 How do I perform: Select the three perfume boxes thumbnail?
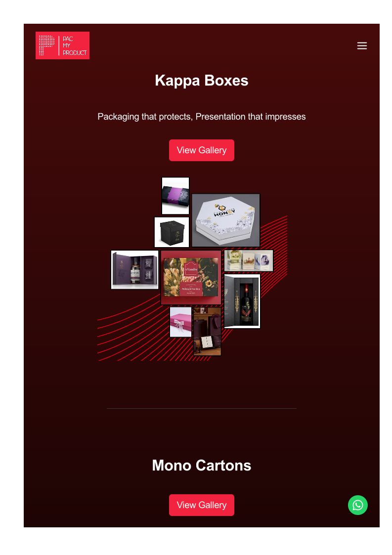249,260
